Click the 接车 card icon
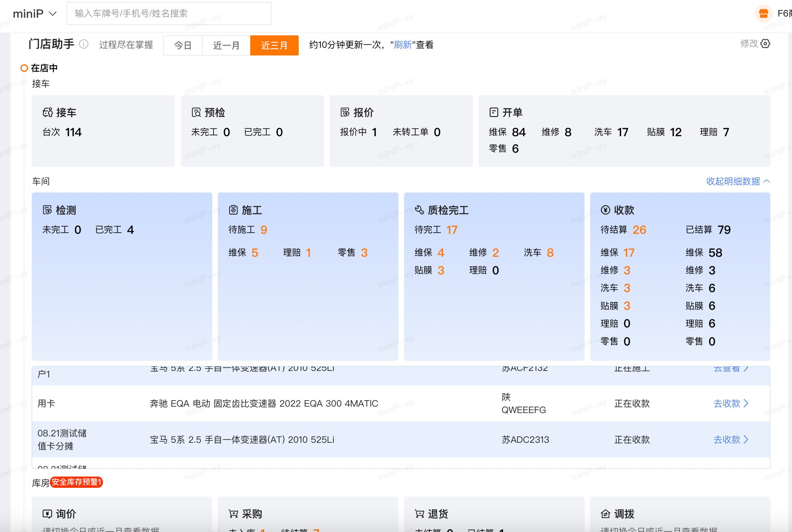The height and width of the screenshot is (532, 792). coord(47,113)
